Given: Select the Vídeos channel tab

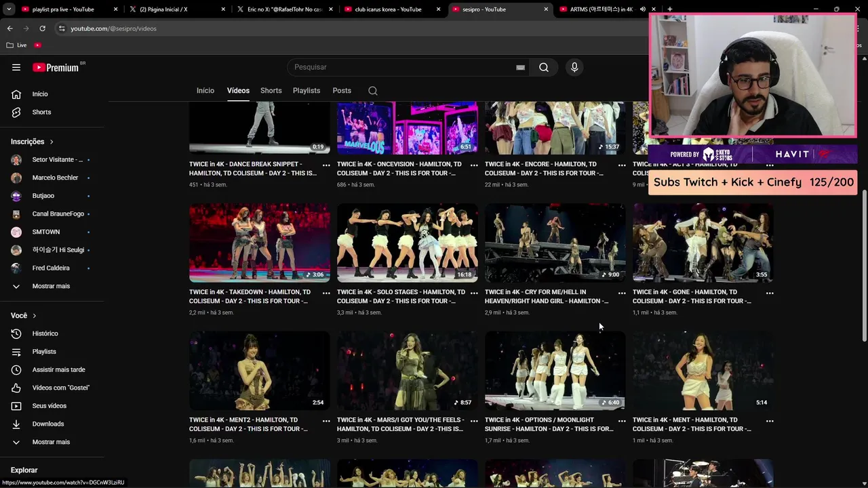Looking at the screenshot, I should tap(238, 91).
